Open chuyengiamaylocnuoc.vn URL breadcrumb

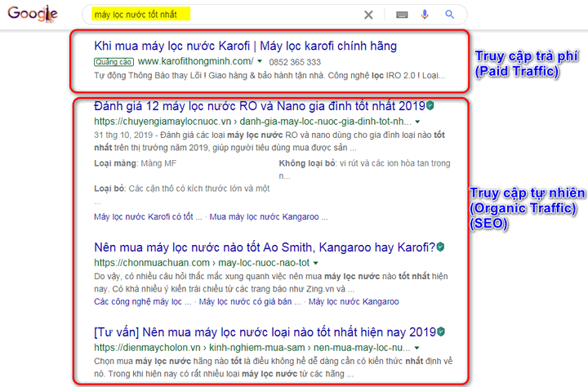(252, 122)
